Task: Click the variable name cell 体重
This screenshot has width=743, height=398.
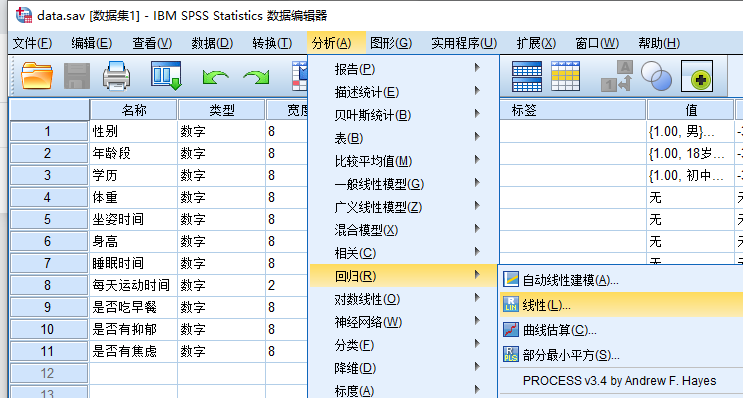Action: [134, 197]
